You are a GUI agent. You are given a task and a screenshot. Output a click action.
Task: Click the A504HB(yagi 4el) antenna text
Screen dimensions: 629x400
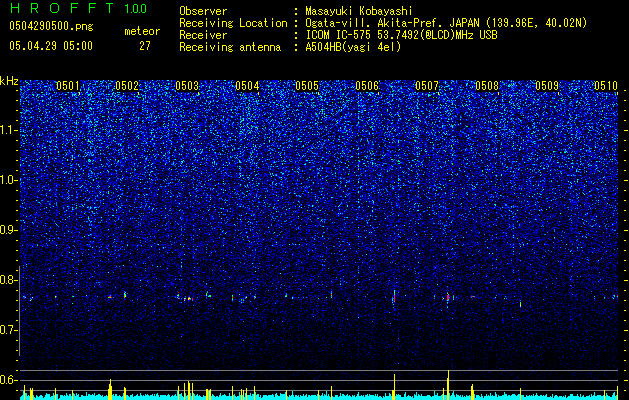pyautogui.click(x=353, y=47)
